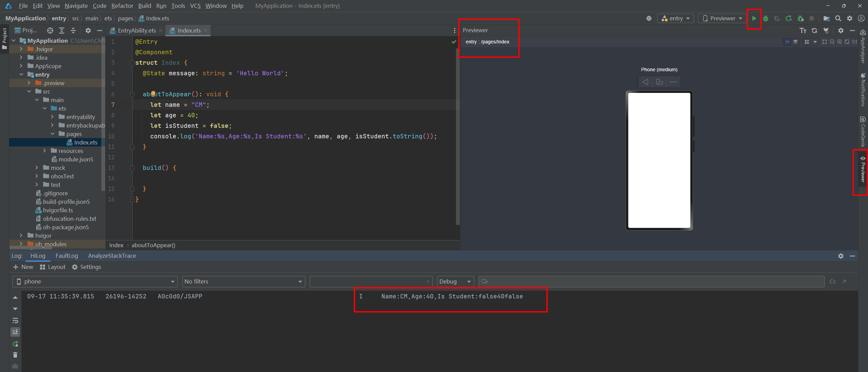Screen dimensions: 868x372
Task: Select opened file locate icon in Project panel
Action: coord(50,31)
